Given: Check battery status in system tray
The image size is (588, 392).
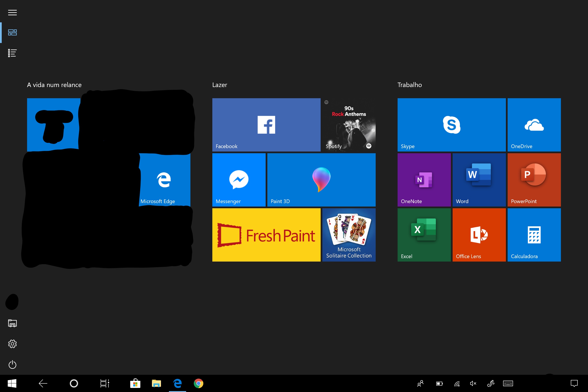Looking at the screenshot, I should tap(439, 383).
